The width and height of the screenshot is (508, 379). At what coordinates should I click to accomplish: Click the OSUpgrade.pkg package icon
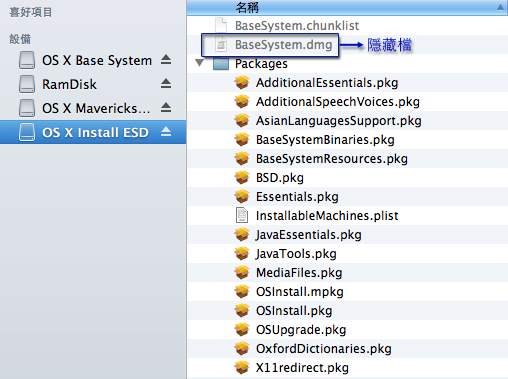pyautogui.click(x=242, y=329)
